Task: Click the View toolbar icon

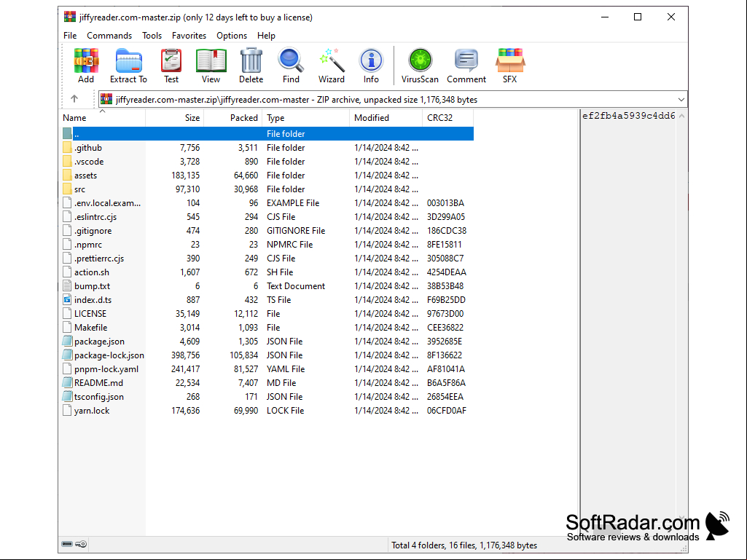Action: [x=211, y=66]
